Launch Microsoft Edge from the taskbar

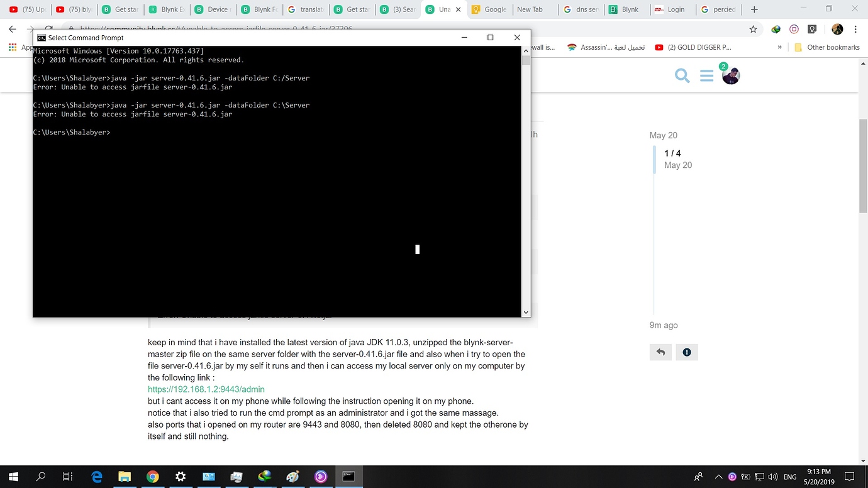click(x=97, y=477)
